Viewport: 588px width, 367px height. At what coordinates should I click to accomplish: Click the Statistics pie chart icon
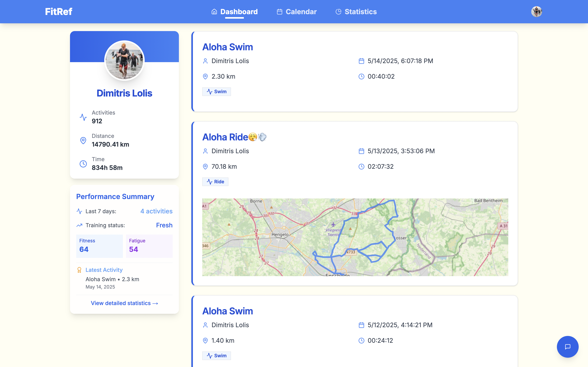tap(339, 12)
